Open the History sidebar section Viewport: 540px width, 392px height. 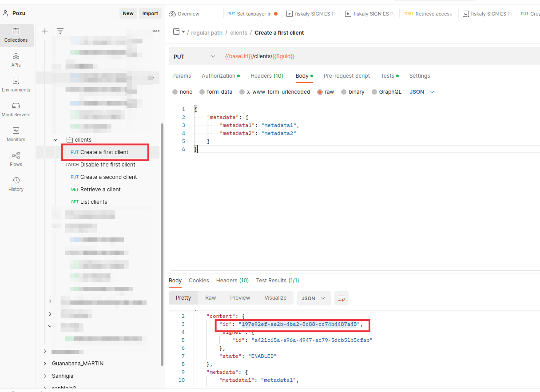[16, 184]
